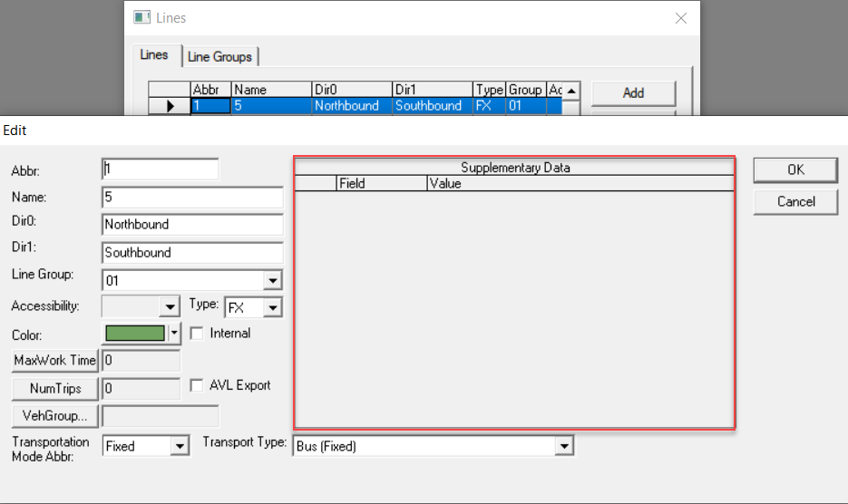
Task: Click the Northbound cell in Lines table
Action: click(x=352, y=106)
